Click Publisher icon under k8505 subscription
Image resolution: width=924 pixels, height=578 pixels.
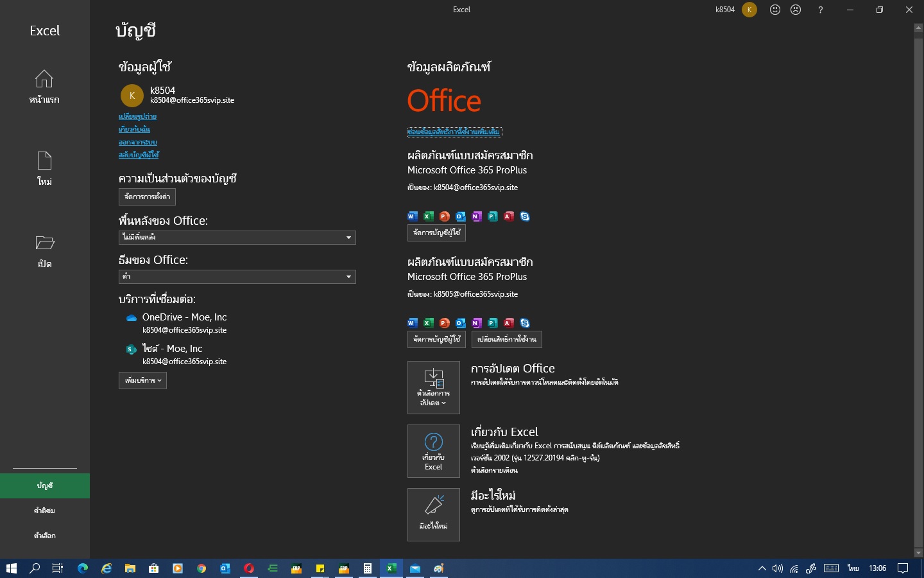493,323
